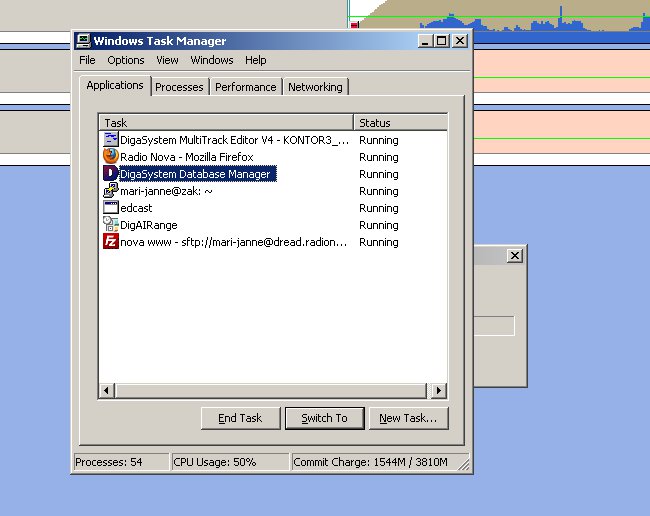Sort by the Task column header
The image size is (650, 516).
(x=226, y=123)
